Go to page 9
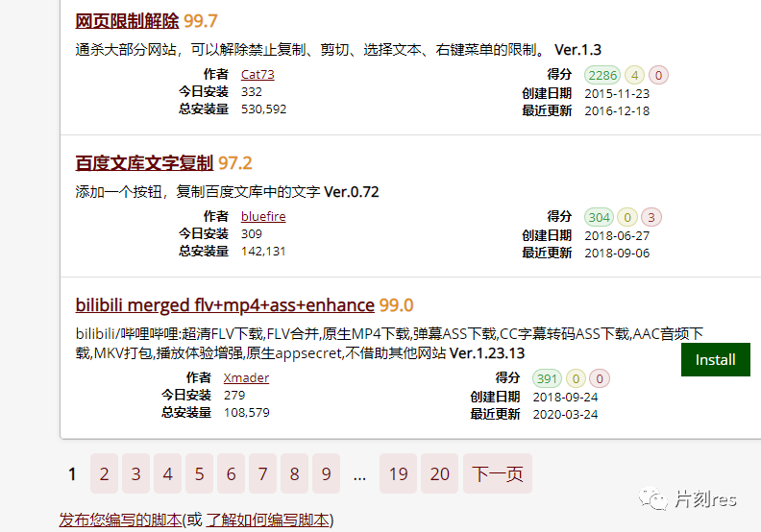Image resolution: width=761 pixels, height=532 pixels. coord(326,473)
